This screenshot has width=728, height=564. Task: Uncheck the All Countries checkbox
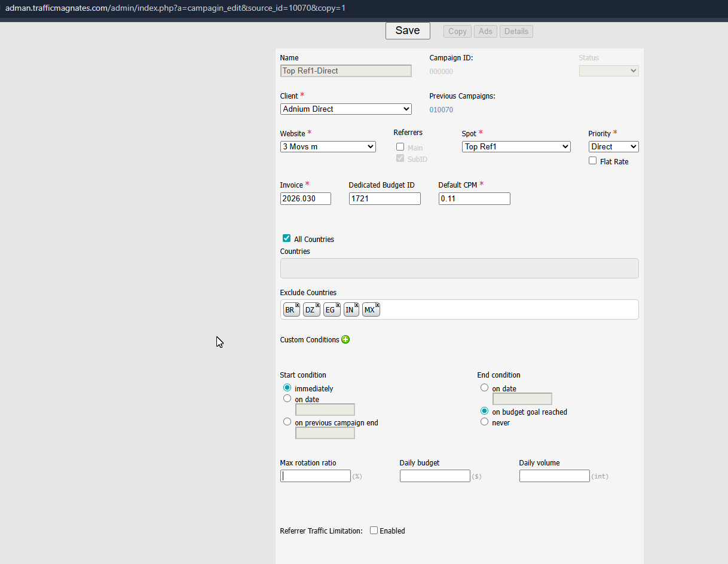click(287, 238)
